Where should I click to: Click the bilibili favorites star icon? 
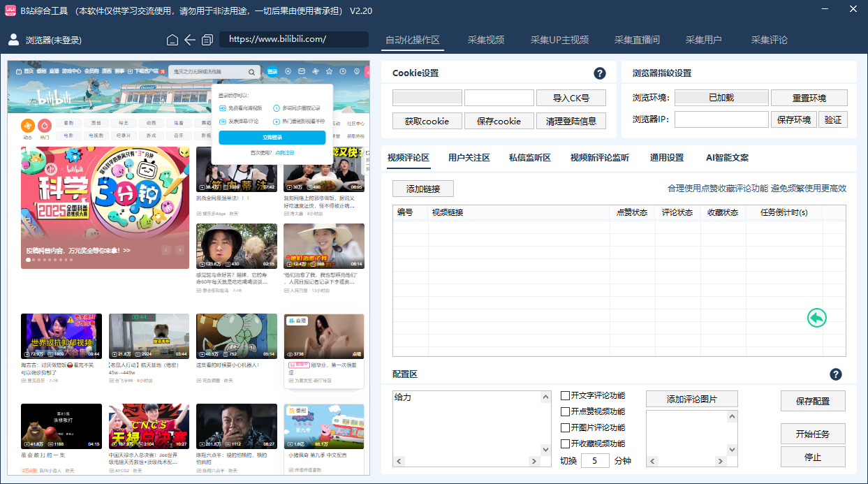pos(330,71)
